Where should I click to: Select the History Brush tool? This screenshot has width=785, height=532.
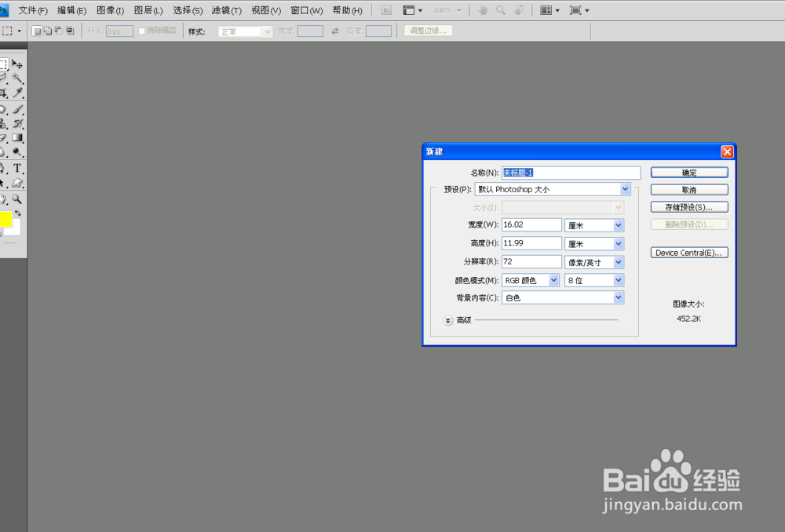click(x=17, y=123)
